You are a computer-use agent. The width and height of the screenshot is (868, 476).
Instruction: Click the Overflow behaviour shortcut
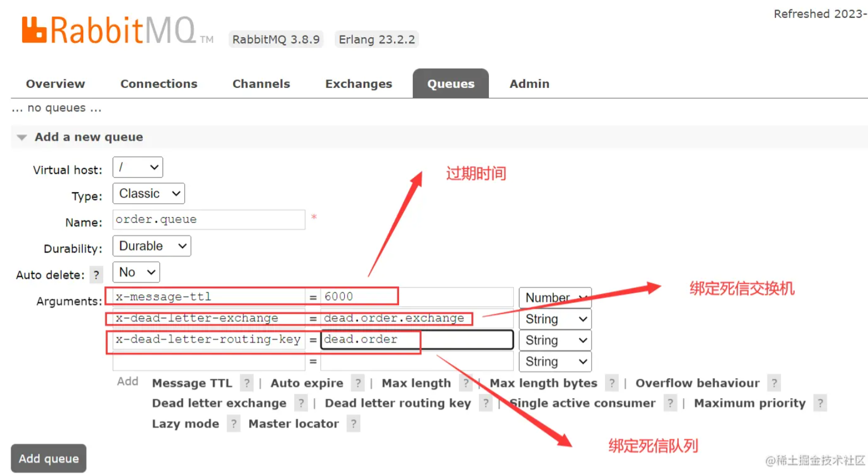[x=697, y=383]
